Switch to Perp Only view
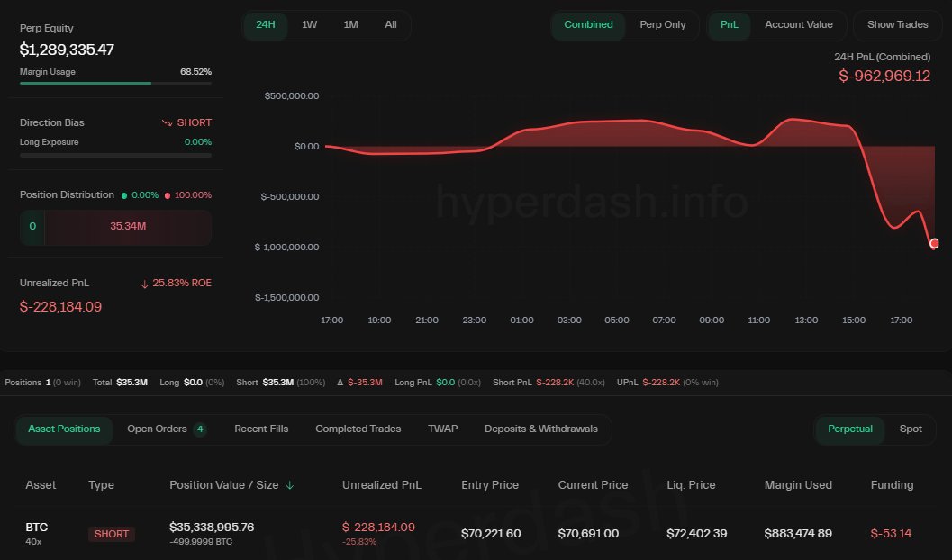The height and width of the screenshot is (560, 952). (662, 25)
